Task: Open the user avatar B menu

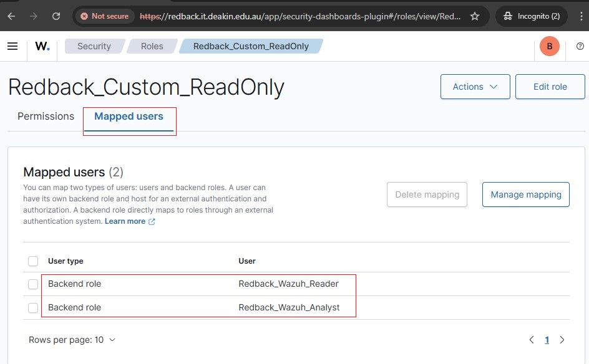Action: click(550, 46)
